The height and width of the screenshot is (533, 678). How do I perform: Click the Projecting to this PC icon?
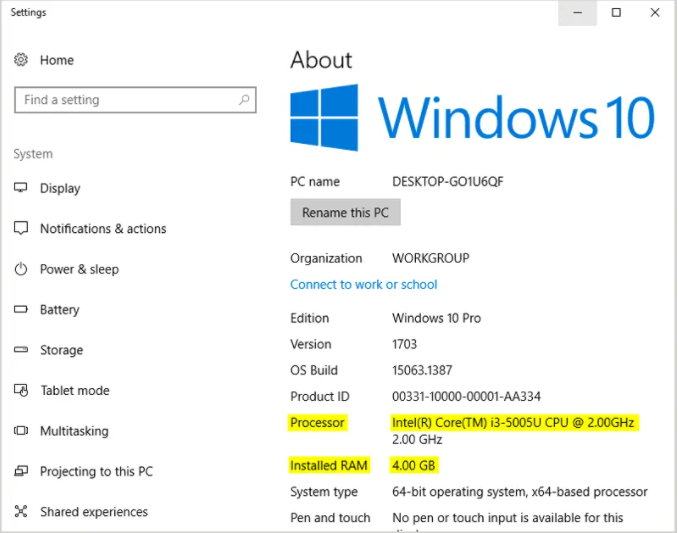[x=21, y=472]
